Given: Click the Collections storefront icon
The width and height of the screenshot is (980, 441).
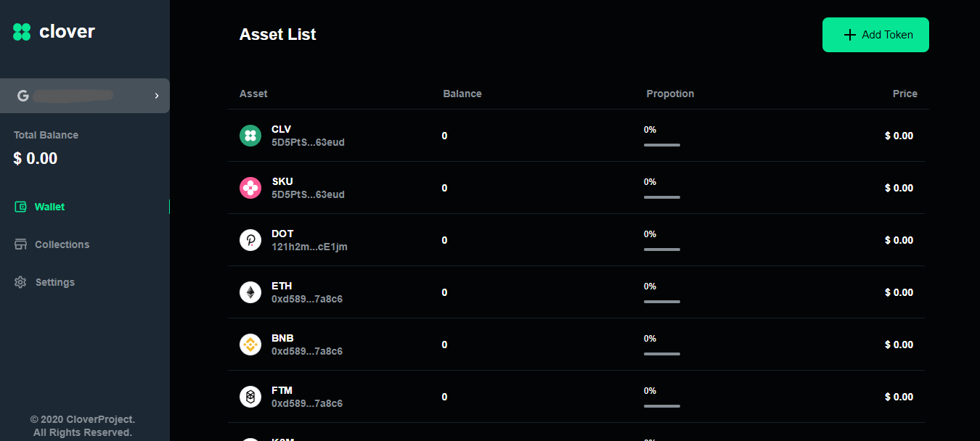Looking at the screenshot, I should 20,244.
